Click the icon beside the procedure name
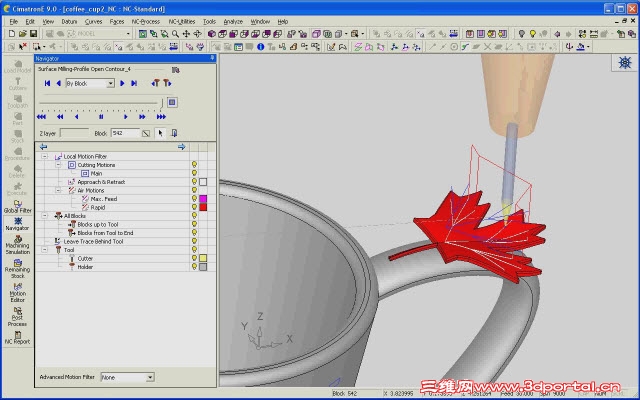The image size is (640, 400). [176, 70]
